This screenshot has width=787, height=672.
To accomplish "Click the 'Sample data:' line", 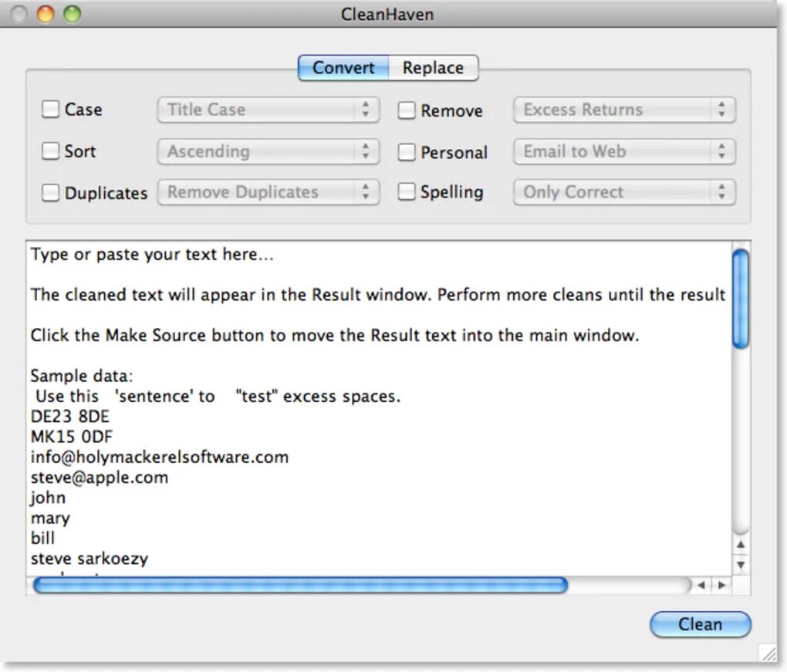I will (x=82, y=376).
